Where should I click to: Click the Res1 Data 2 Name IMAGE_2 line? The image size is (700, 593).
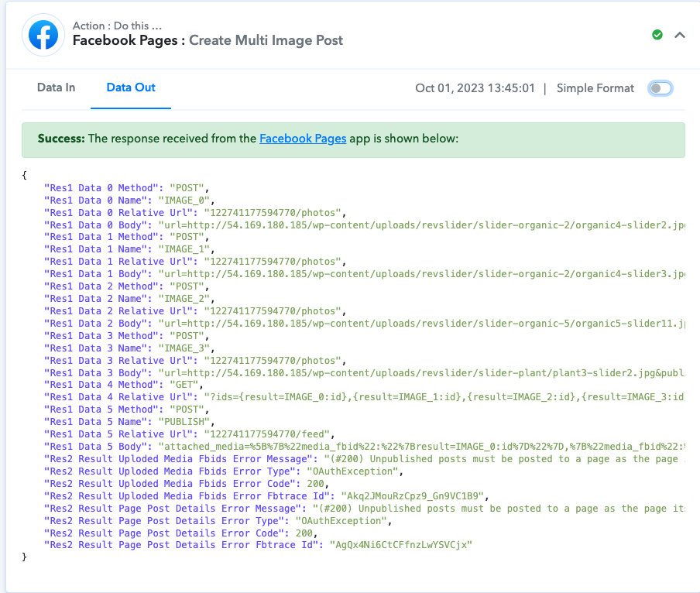(129, 299)
